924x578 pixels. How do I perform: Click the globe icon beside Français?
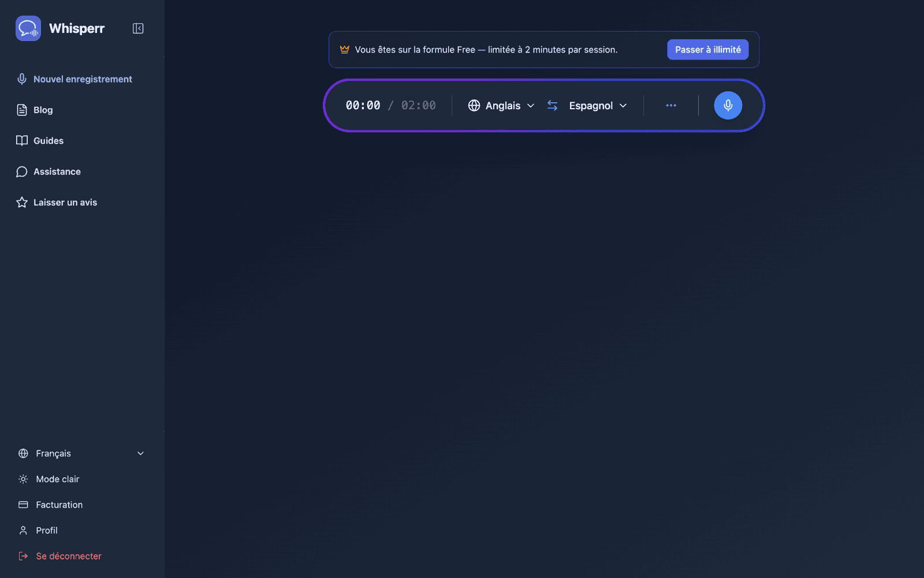[x=23, y=453]
